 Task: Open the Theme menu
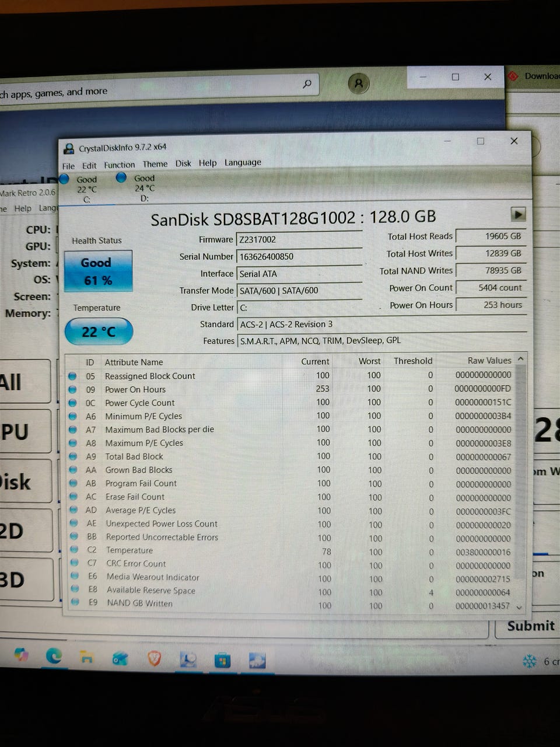click(155, 165)
